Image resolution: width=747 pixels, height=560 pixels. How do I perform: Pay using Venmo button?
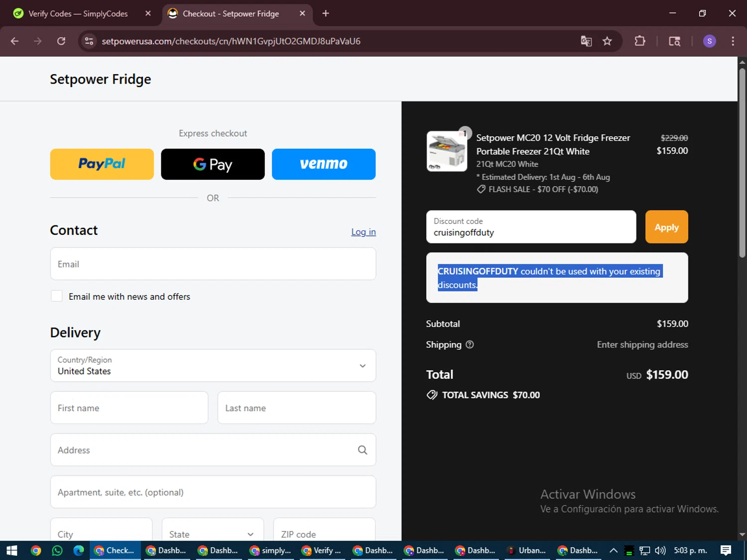tap(324, 164)
